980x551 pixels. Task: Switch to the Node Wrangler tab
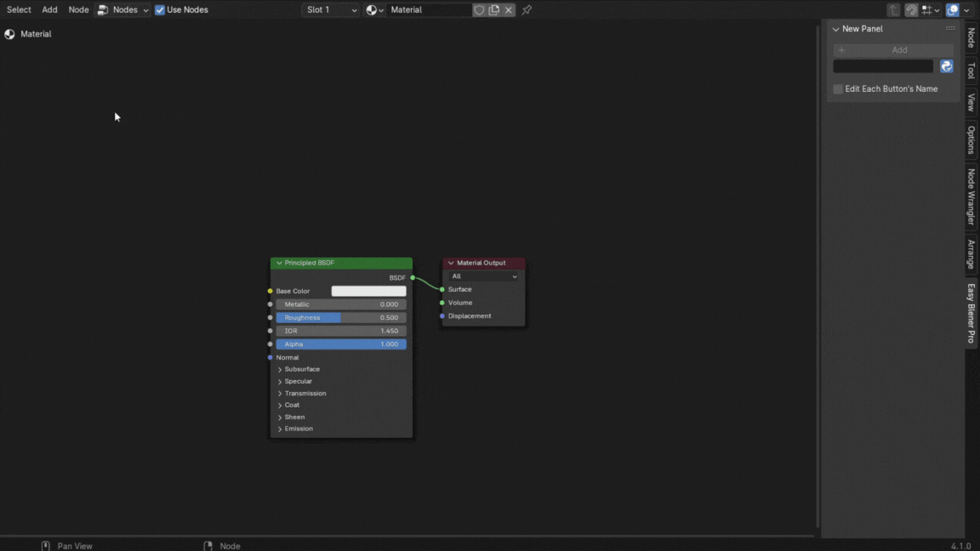point(971,196)
